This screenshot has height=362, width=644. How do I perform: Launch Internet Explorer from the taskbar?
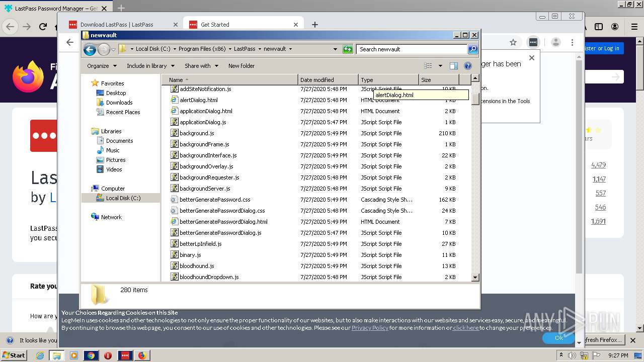tap(40, 355)
